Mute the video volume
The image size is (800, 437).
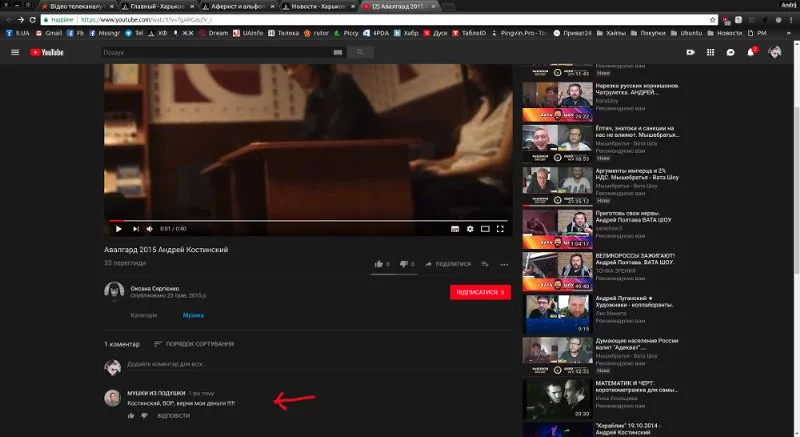pos(149,229)
